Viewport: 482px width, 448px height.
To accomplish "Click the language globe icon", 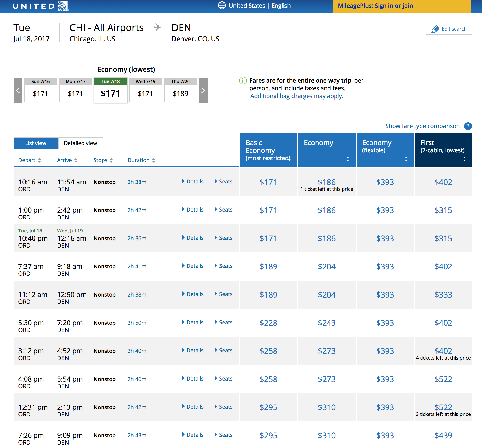I will coord(222,5).
